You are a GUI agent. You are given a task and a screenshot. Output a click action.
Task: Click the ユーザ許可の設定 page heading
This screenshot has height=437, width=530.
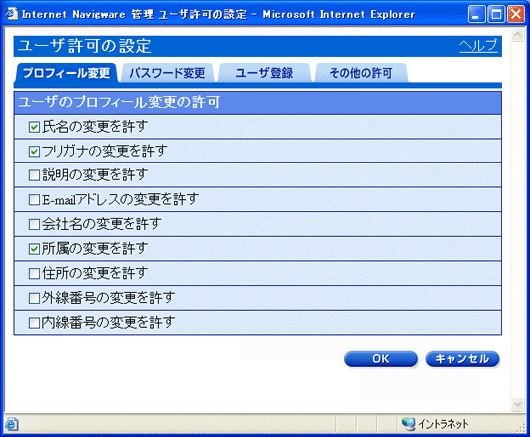tap(85, 46)
